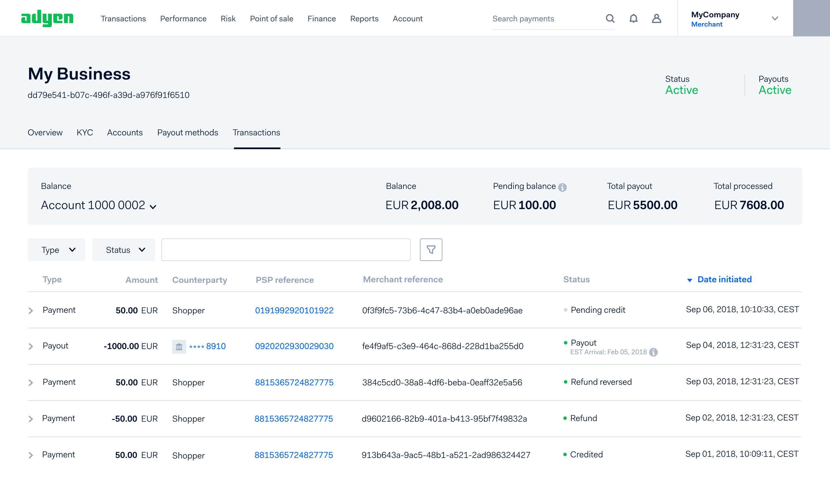
Task: Open the Account 1000 0002 dropdown
Action: tap(99, 205)
